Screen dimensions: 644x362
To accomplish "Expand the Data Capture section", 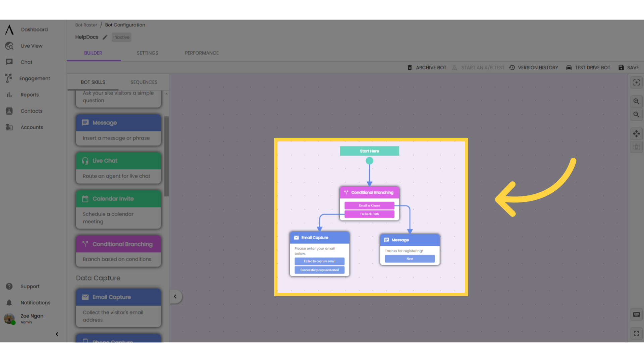I will pyautogui.click(x=98, y=278).
